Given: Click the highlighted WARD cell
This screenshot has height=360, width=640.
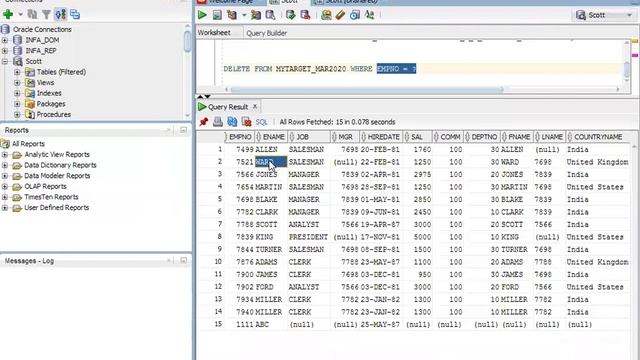Looking at the screenshot, I should point(271,162).
